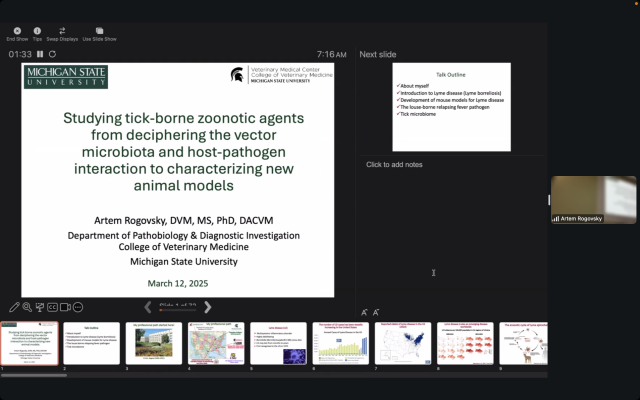Select slide 5 Lyme disease thumbnail
Viewport: 640px width, 400px height.
(x=278, y=343)
